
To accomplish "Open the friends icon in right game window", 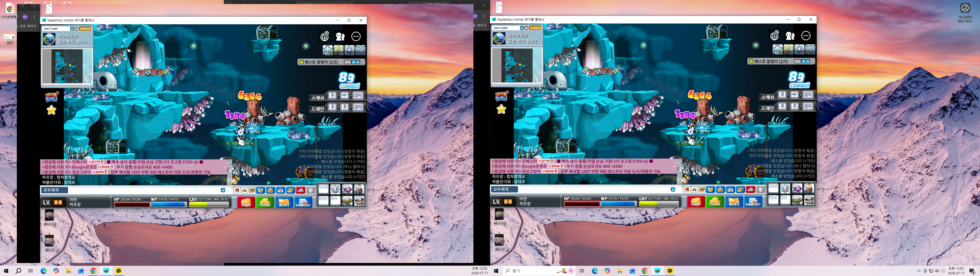I will 790,36.
